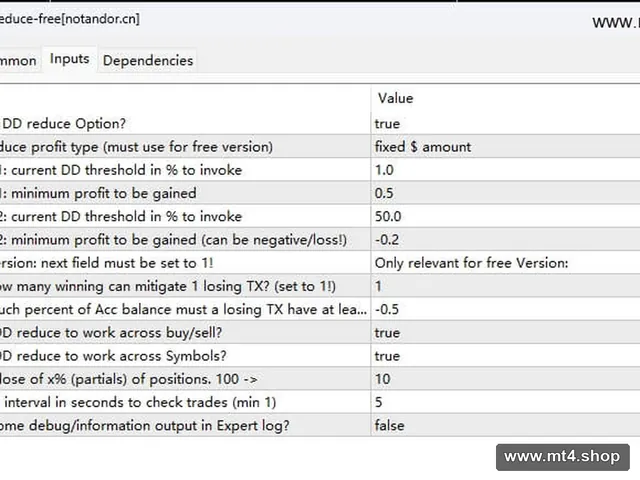Edit the partial close percent value 10

pos(505,379)
